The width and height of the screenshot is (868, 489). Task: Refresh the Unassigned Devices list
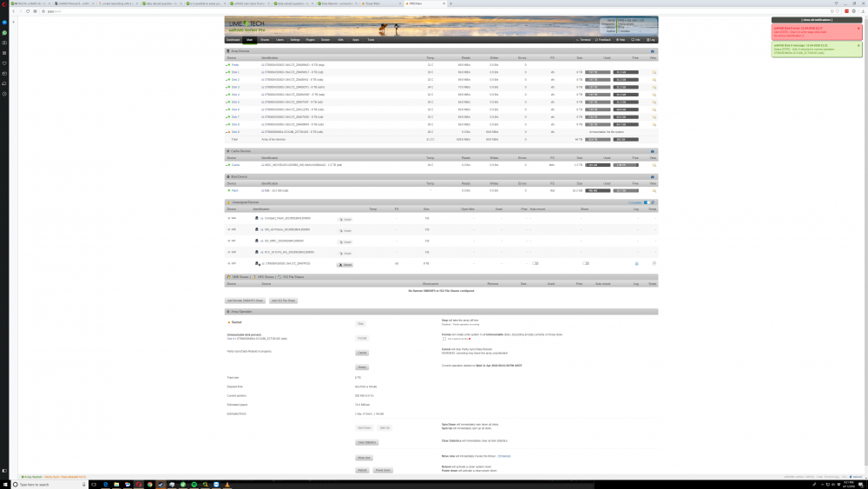click(x=654, y=202)
